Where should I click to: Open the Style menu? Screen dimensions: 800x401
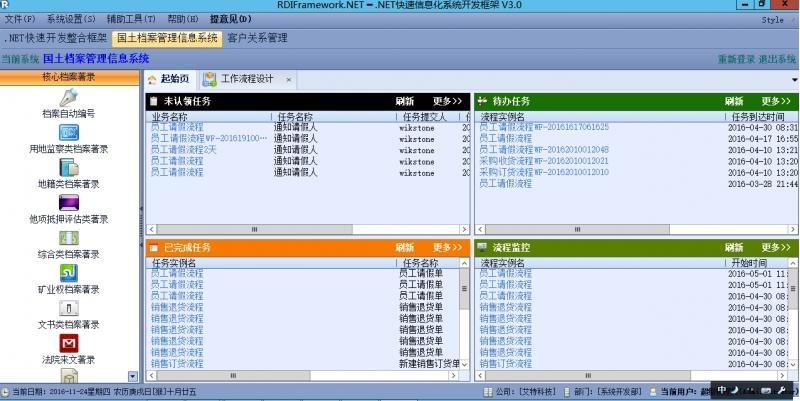click(772, 20)
